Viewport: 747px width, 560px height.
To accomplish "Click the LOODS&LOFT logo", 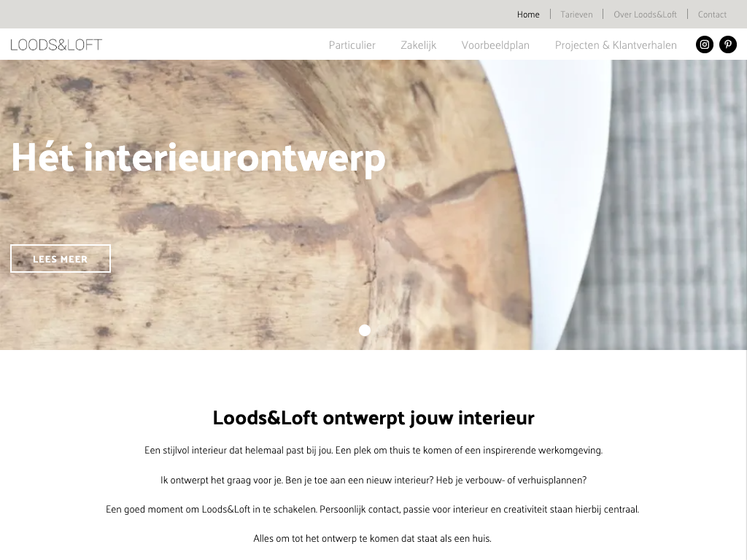I will 56,44.
